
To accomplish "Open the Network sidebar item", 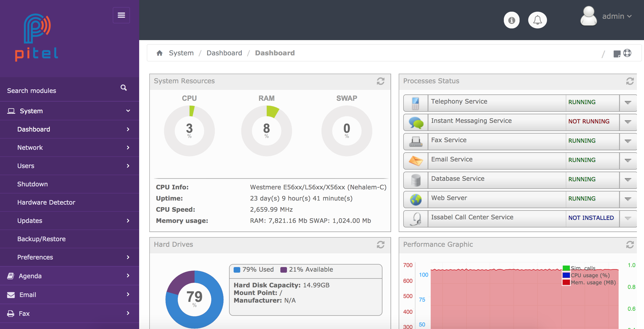I will tap(30, 147).
